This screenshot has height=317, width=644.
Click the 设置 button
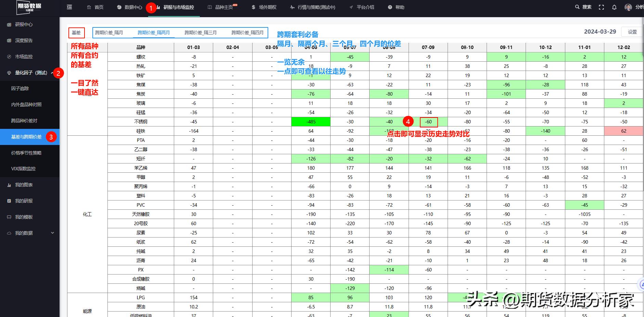(x=632, y=32)
